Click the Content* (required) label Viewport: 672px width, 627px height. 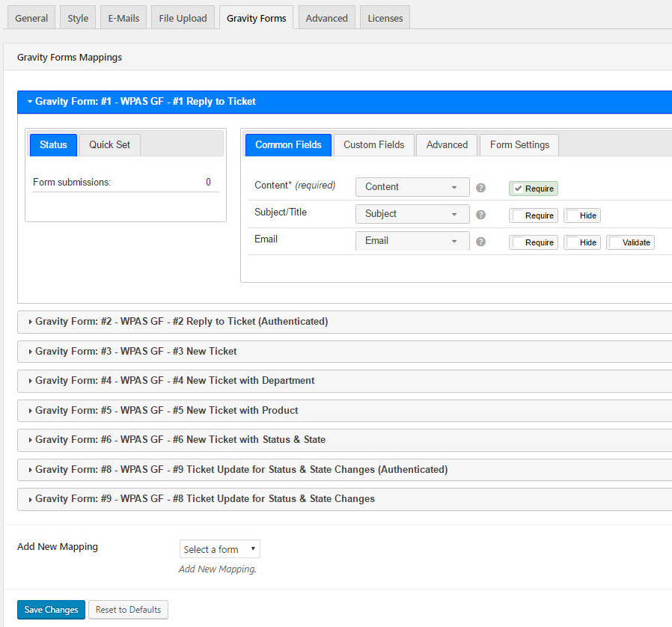pos(295,185)
